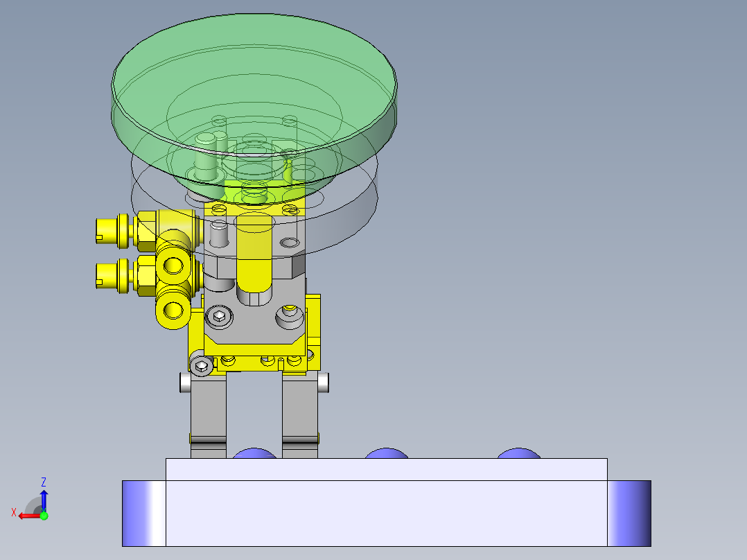Image resolution: width=747 pixels, height=560 pixels.
Task: Select the rounded blue right end of base
Action: click(629, 514)
